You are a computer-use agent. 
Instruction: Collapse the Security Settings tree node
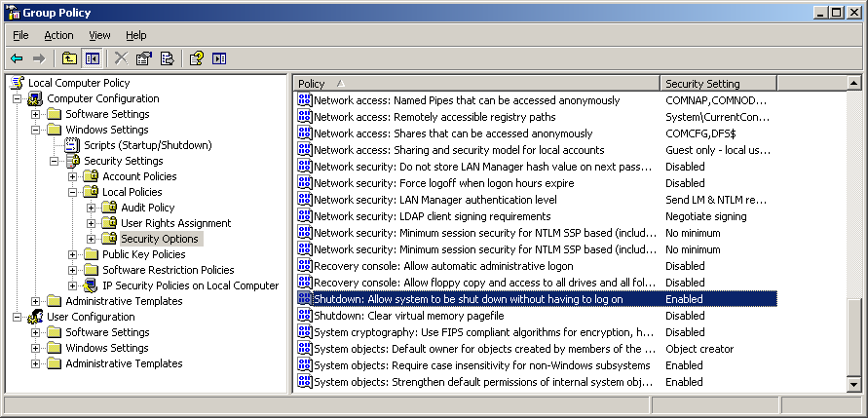point(56,161)
